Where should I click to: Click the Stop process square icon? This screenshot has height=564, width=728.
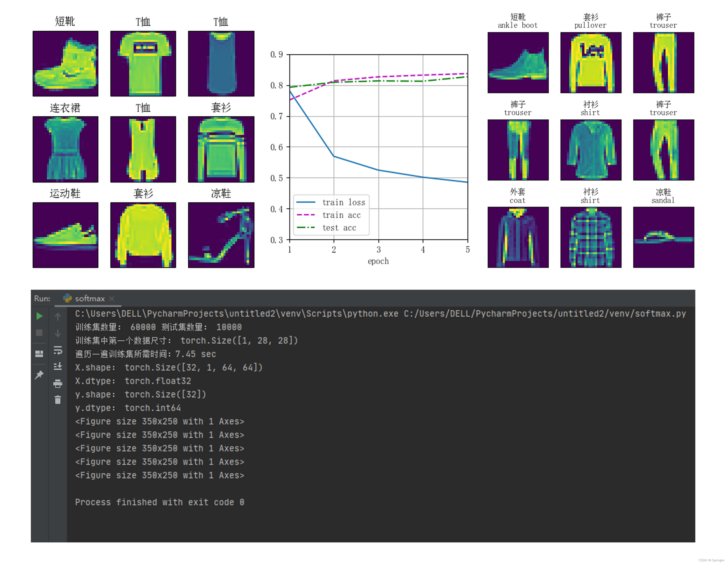tap(39, 333)
